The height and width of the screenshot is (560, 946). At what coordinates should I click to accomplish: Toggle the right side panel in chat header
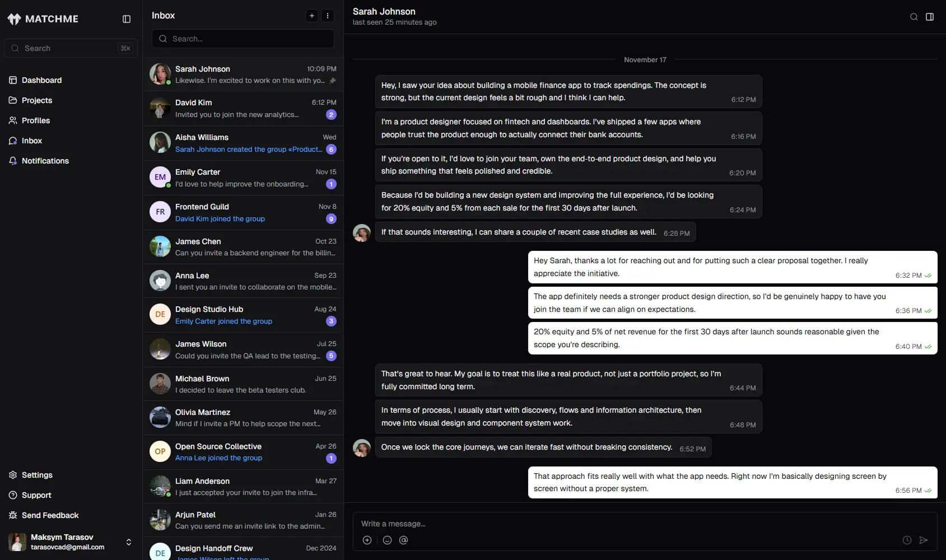coord(930,17)
